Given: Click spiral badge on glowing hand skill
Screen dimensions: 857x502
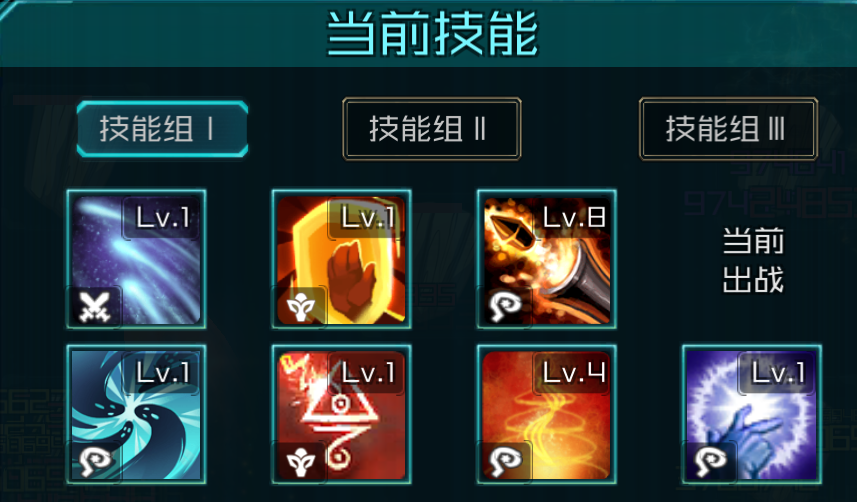Looking at the screenshot, I should coord(711,460).
